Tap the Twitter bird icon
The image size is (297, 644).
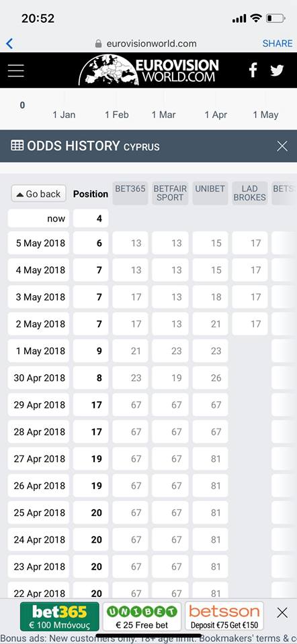click(277, 70)
